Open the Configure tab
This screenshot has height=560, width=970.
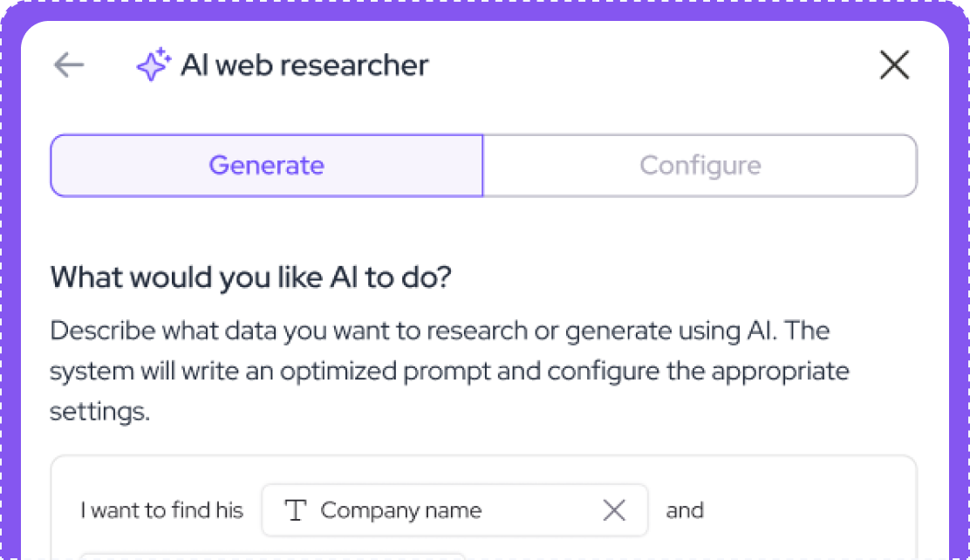700,166
